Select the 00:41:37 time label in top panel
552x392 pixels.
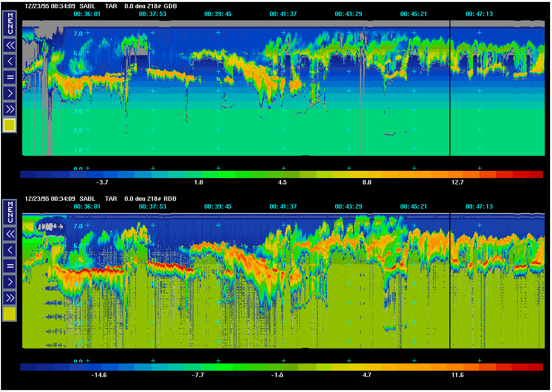283,14
